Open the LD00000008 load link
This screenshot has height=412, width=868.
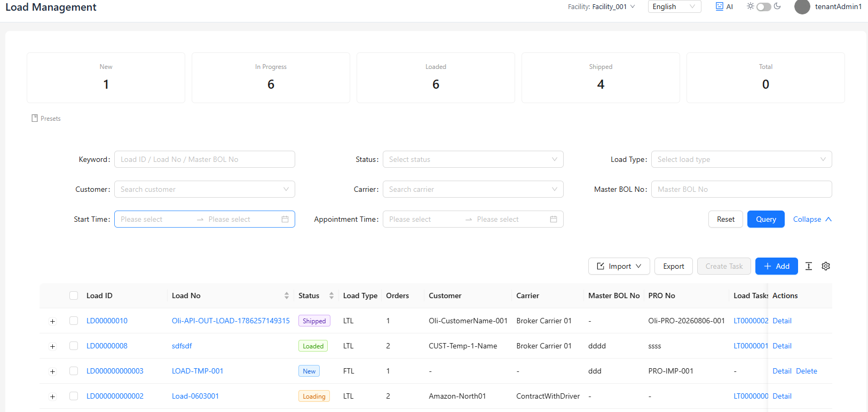tap(107, 346)
